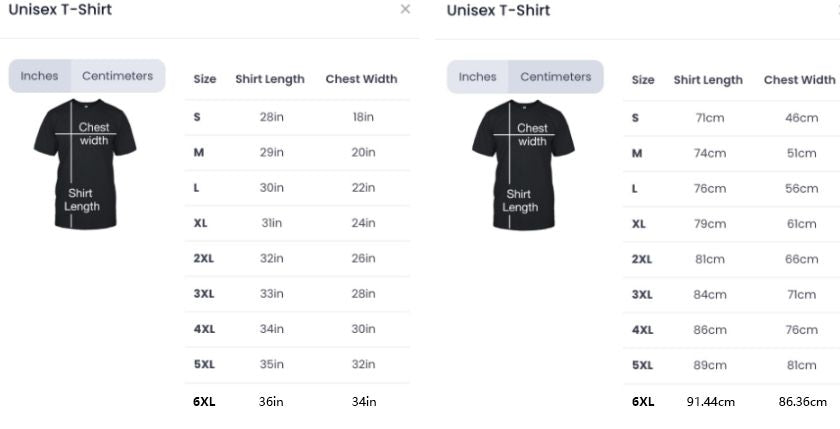This screenshot has height=429, width=840.
Task: Close the left Unisex T-Shirt size dialog
Action: (405, 9)
